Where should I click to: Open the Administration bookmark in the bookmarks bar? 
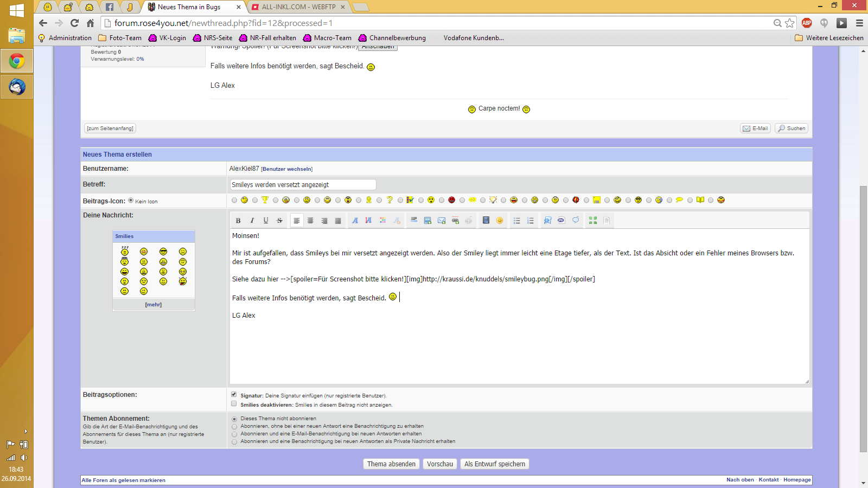tap(69, 37)
